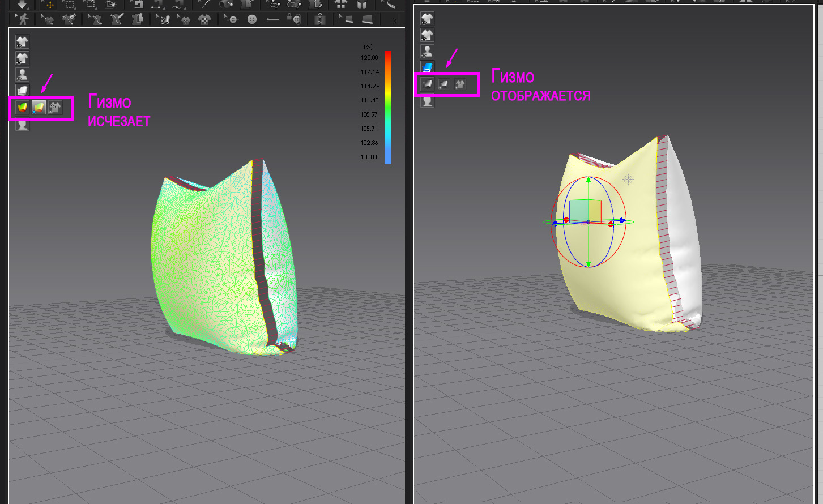This screenshot has width=823, height=504.
Task: Click avatar head icon in gizmo viewport
Action: click(x=427, y=101)
